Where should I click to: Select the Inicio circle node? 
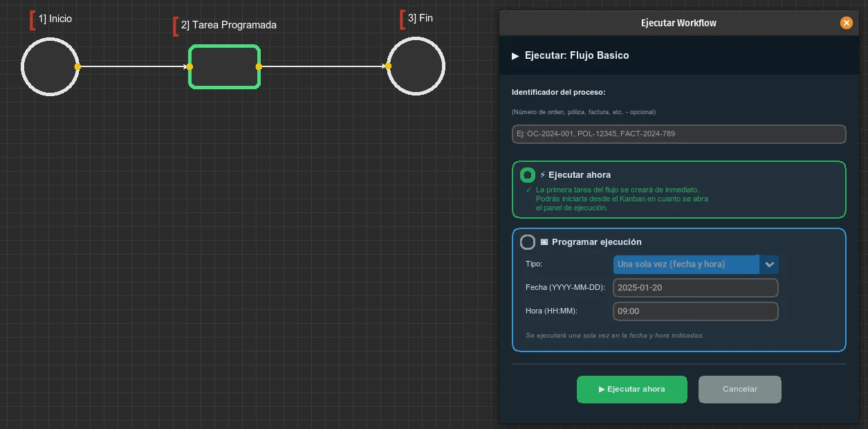[x=50, y=66]
